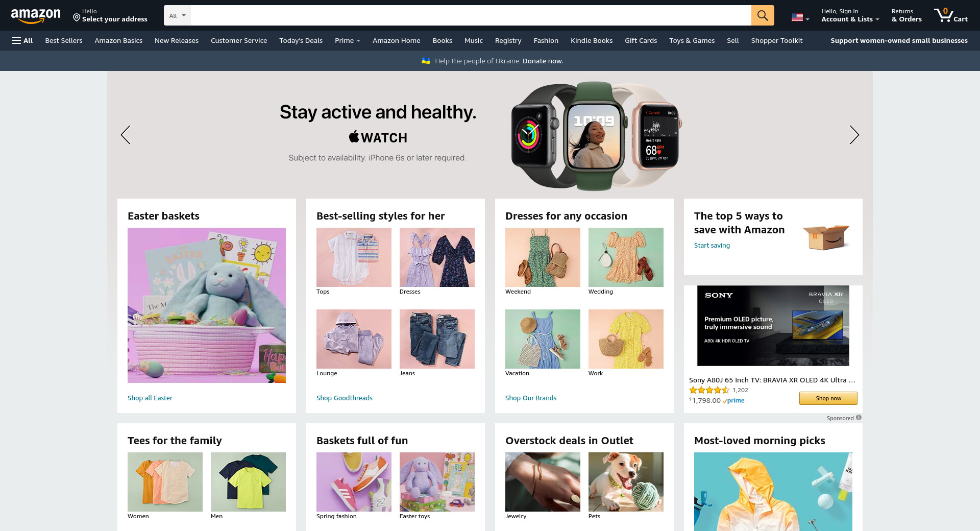The width and height of the screenshot is (980, 531).
Task: Click Shop all Easter link
Action: [x=150, y=398]
